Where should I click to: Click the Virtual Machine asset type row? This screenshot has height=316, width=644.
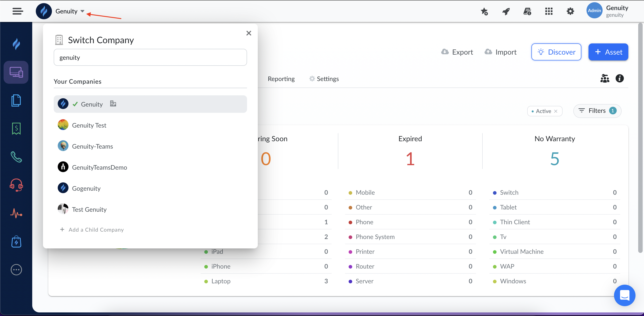[554, 252]
